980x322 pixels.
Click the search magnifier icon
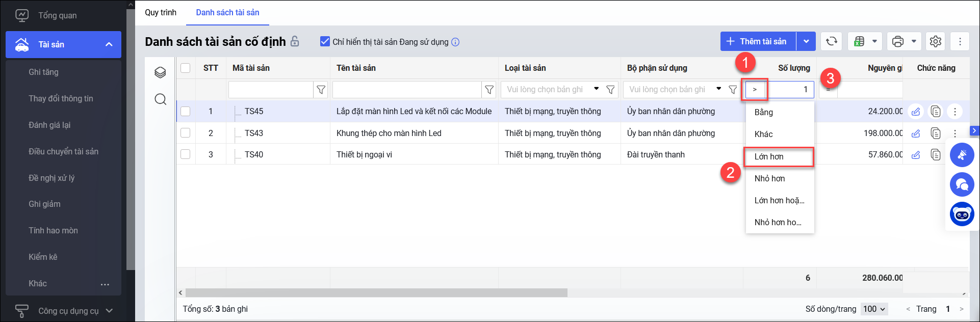tap(160, 99)
